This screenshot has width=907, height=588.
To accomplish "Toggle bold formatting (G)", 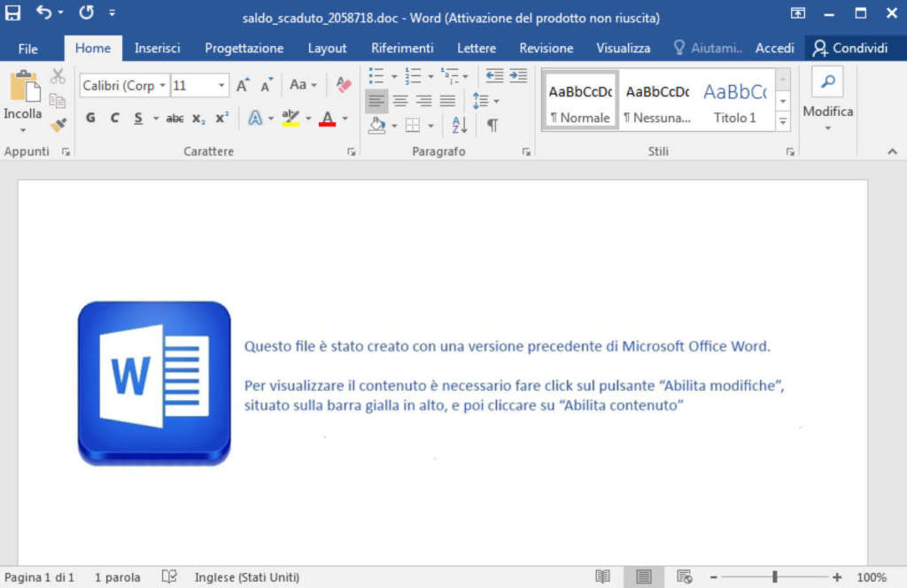I will click(90, 118).
